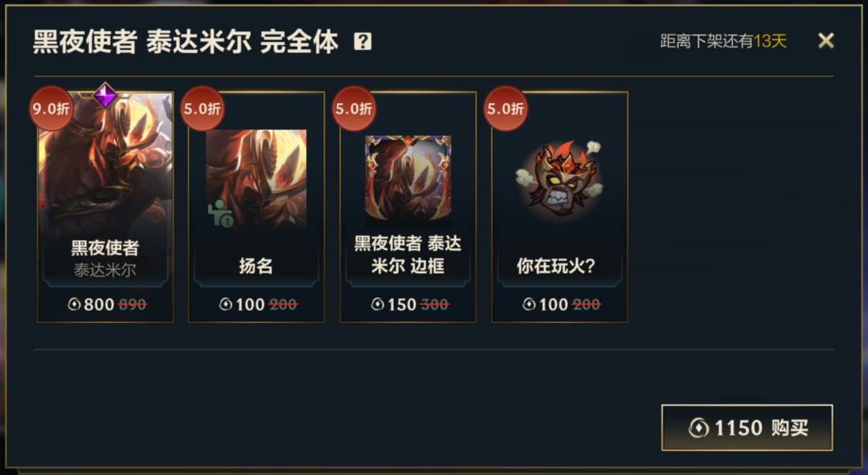Click the 距离下架还有13天 timer text

click(723, 41)
